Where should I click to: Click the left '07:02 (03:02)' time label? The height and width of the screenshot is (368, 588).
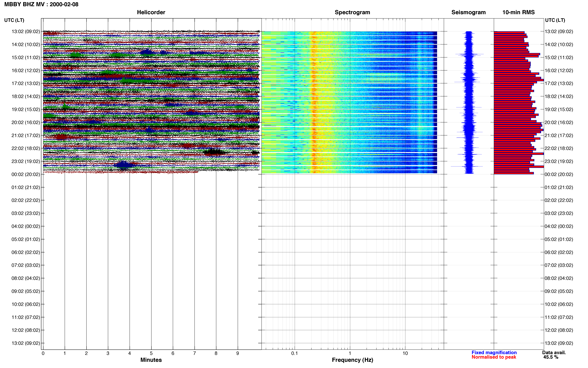26,265
